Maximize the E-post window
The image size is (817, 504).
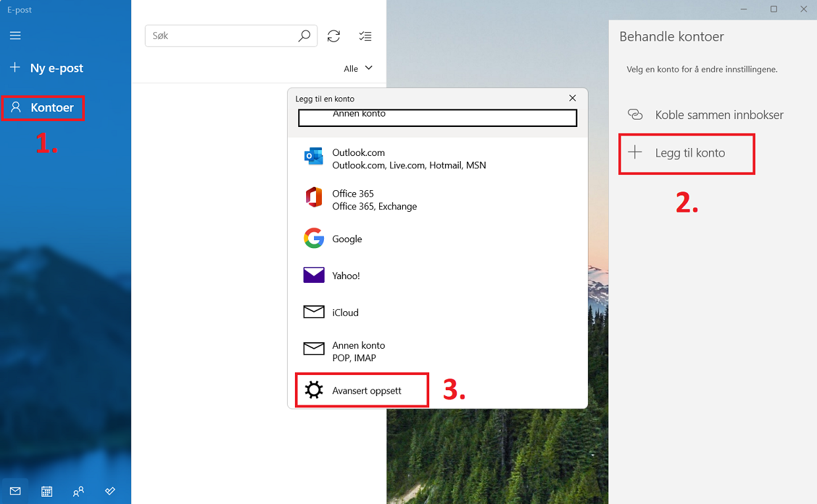click(774, 9)
